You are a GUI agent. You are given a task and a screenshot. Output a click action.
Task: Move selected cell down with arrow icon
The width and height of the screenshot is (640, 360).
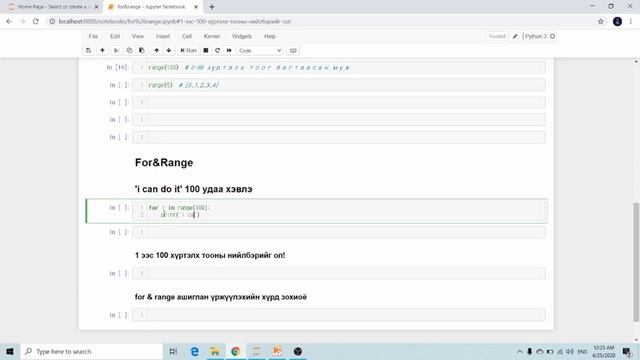tap(169, 50)
